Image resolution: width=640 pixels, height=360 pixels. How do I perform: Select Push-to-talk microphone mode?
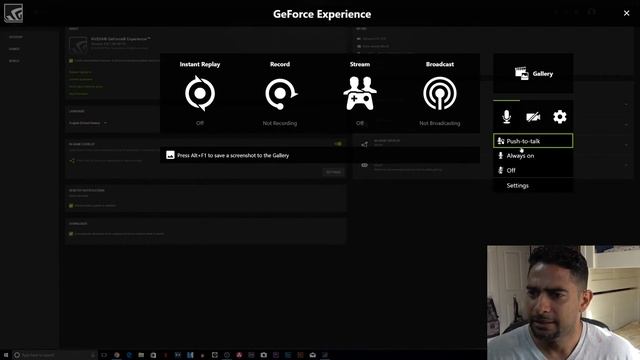coord(533,141)
